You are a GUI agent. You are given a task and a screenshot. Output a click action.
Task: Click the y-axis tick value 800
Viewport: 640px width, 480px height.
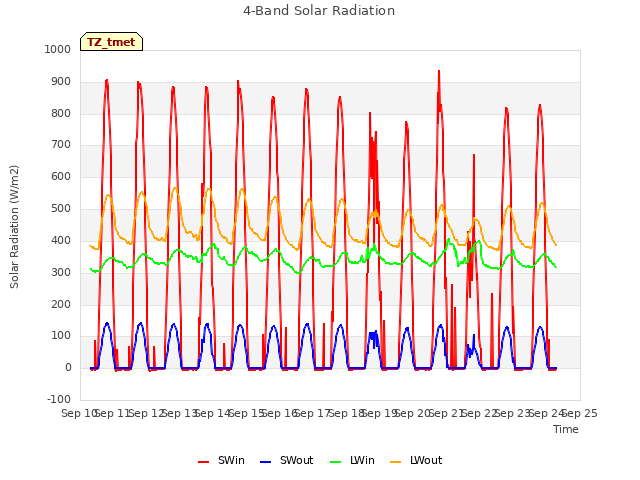click(x=61, y=113)
